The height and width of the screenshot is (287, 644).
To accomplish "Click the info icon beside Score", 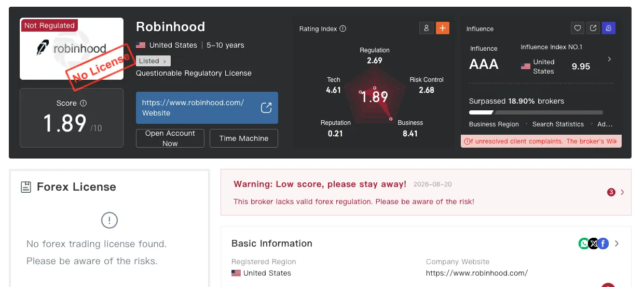I will [84, 103].
